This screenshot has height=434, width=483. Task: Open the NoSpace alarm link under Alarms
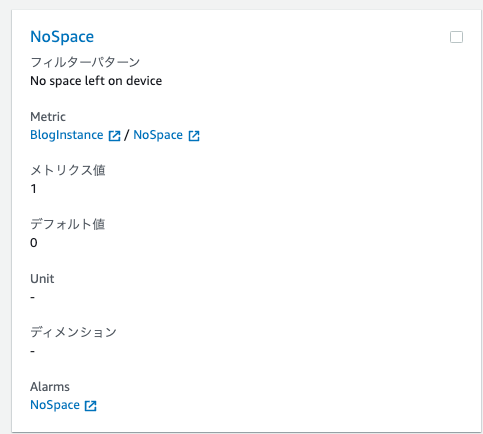tap(55, 405)
